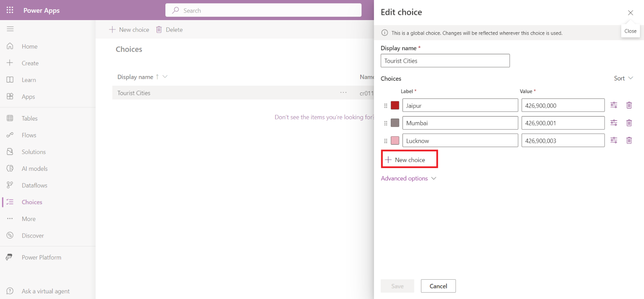Expand Advanced options section
This screenshot has width=644, height=299.
[408, 178]
